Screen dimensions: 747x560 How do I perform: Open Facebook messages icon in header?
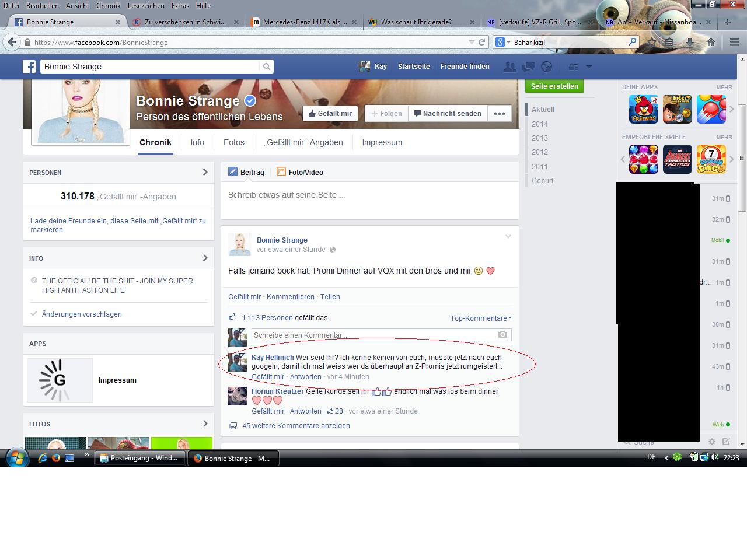[x=528, y=66]
